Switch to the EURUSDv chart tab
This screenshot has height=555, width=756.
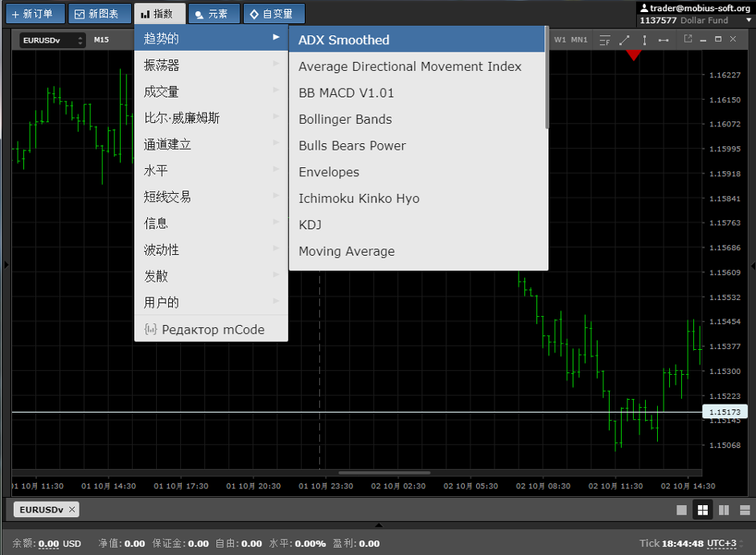42,509
